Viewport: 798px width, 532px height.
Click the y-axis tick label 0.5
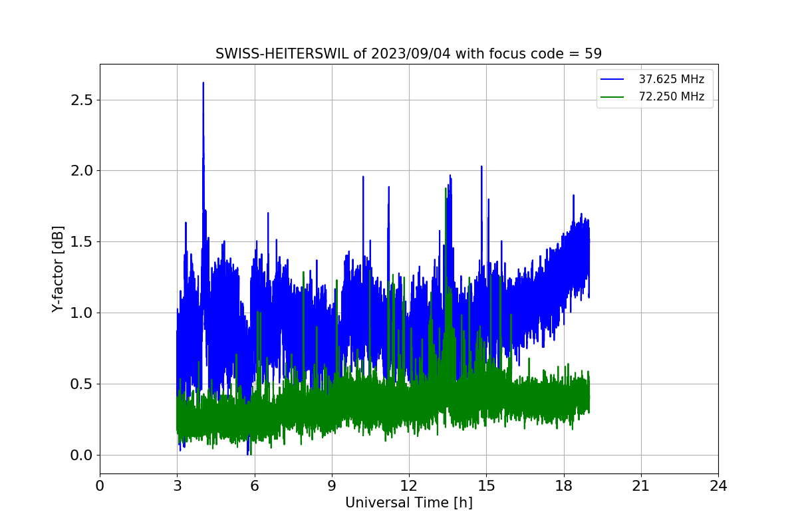(x=81, y=384)
